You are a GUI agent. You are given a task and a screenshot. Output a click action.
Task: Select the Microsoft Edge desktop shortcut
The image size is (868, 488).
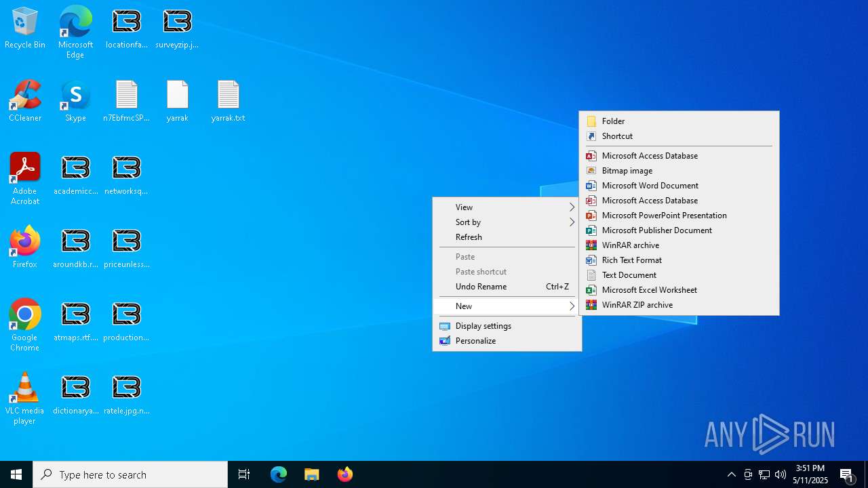pos(75,33)
